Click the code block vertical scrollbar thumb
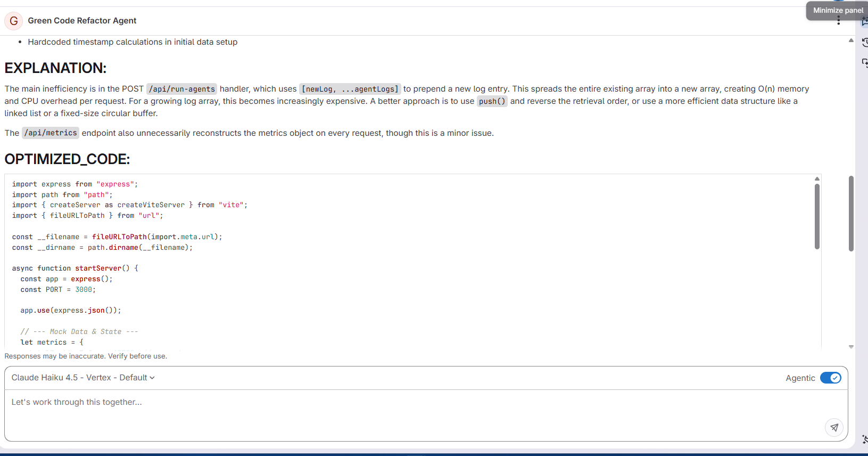This screenshot has width=868, height=456. [x=817, y=216]
